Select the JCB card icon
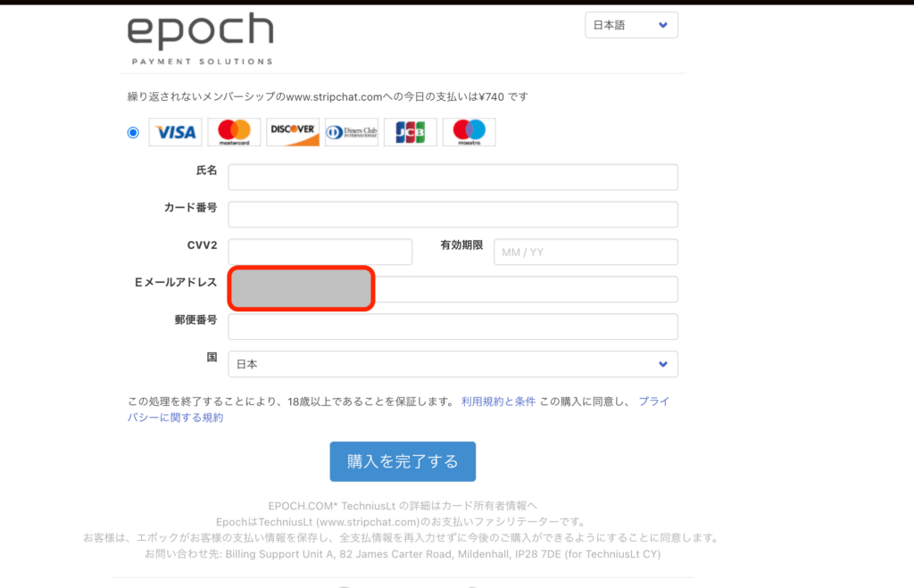Screen dimensions: 914x588 pos(410,131)
